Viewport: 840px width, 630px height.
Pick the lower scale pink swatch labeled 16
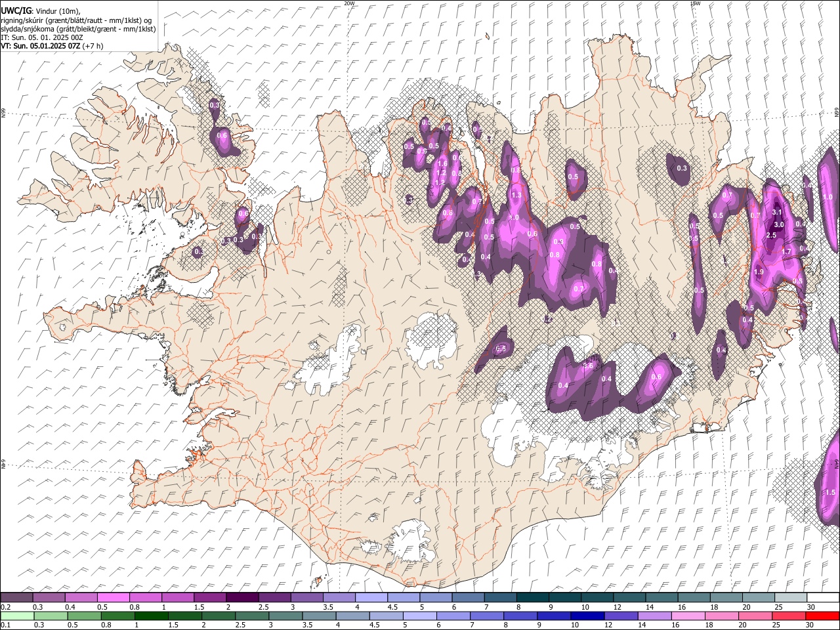(689, 616)
